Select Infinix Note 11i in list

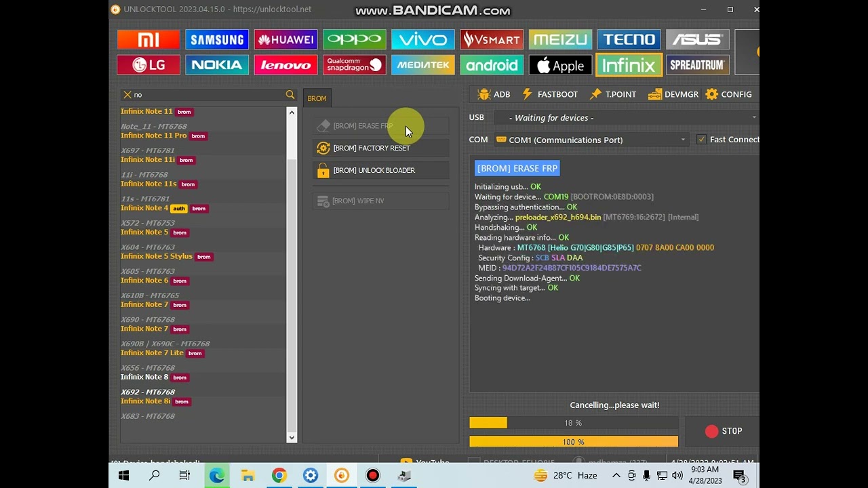(148, 160)
